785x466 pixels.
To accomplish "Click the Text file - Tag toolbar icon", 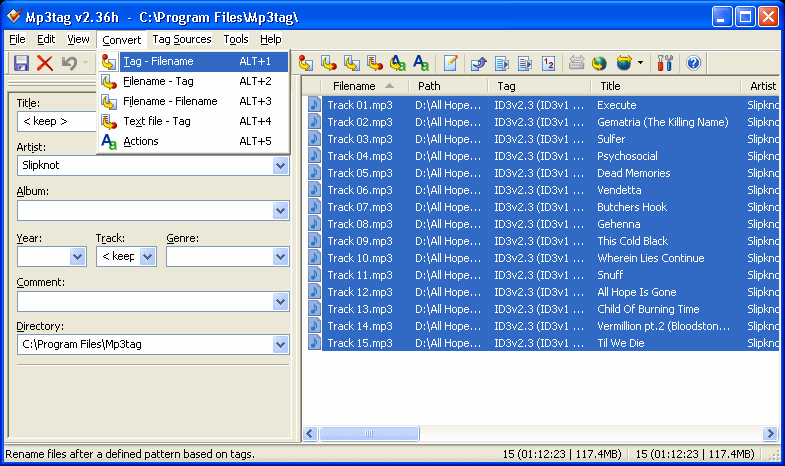I will pos(374,63).
